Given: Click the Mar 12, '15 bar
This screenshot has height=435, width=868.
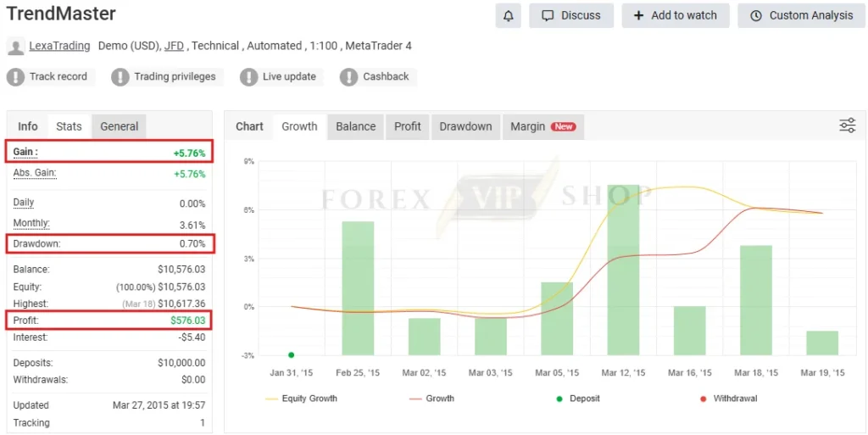Looking at the screenshot, I should pyautogui.click(x=623, y=270).
